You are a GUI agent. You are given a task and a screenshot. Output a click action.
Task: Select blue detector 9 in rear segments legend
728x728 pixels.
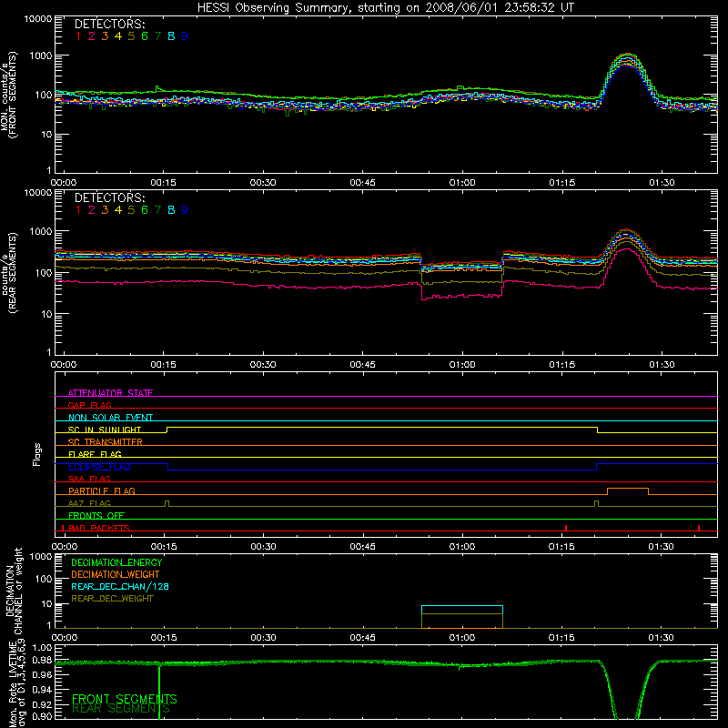pyautogui.click(x=185, y=210)
